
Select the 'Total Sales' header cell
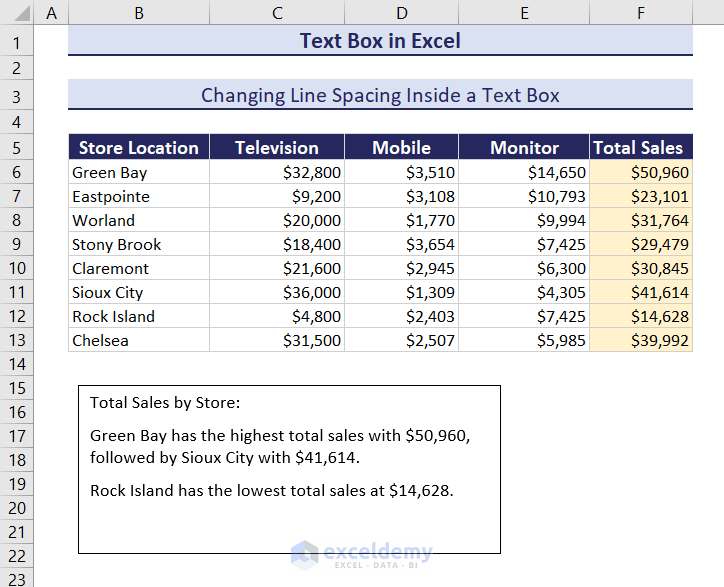pos(640,147)
